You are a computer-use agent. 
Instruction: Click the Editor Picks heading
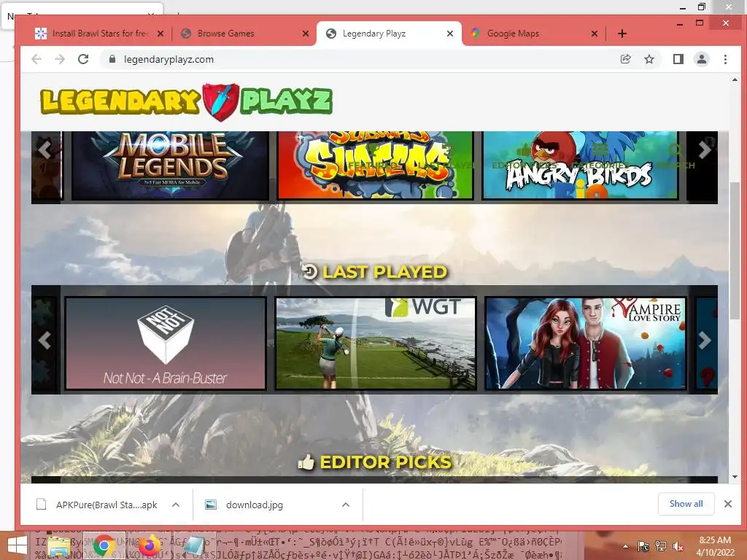tap(385, 462)
